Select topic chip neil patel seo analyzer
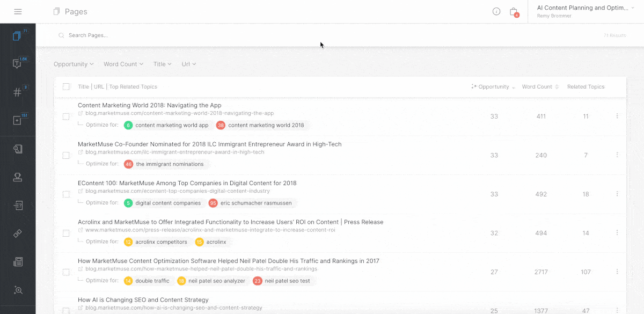 [212, 281]
